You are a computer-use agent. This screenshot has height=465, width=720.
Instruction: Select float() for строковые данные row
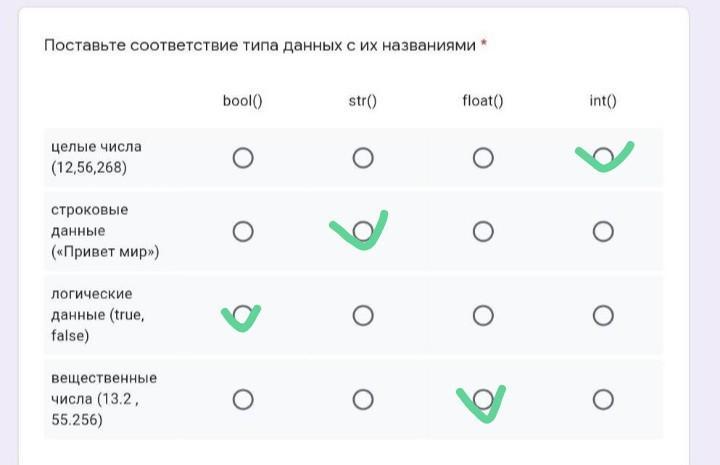click(x=483, y=231)
